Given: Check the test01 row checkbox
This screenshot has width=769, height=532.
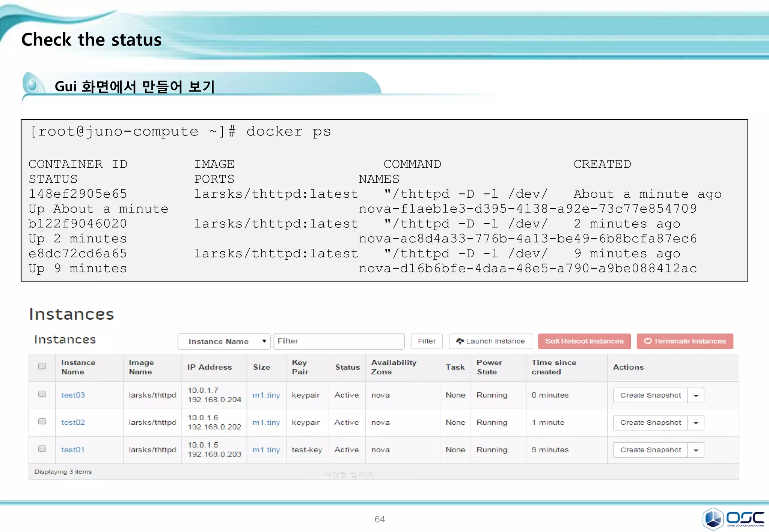Looking at the screenshot, I should pos(42,449).
